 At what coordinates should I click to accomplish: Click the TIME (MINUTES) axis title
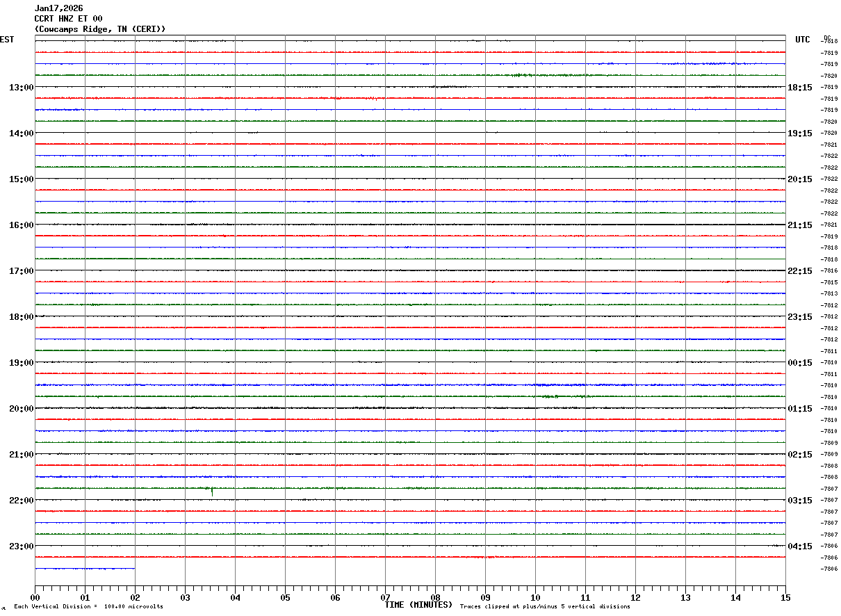pyautogui.click(x=418, y=605)
